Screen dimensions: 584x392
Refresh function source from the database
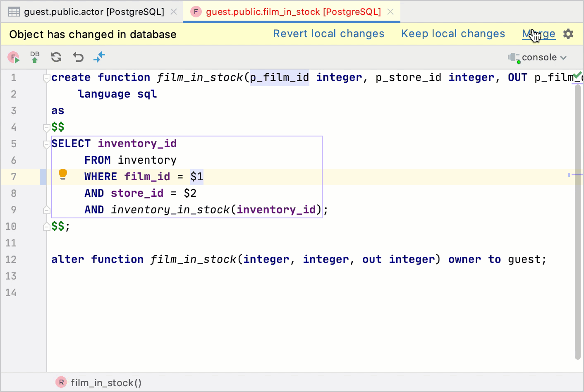(x=56, y=57)
